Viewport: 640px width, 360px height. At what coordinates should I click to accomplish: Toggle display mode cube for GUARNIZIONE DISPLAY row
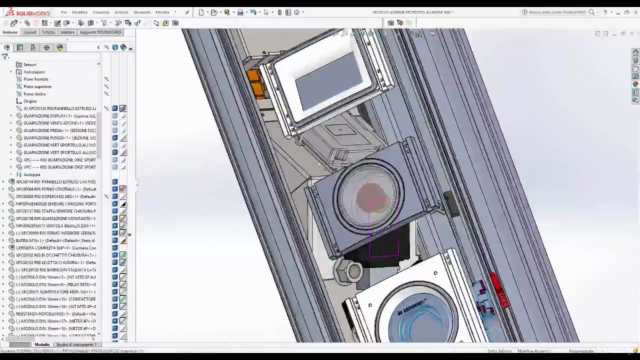pos(115,116)
